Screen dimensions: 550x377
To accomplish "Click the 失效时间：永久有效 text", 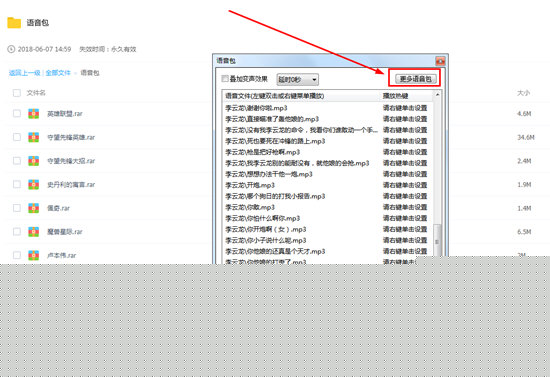I will pyautogui.click(x=108, y=49).
